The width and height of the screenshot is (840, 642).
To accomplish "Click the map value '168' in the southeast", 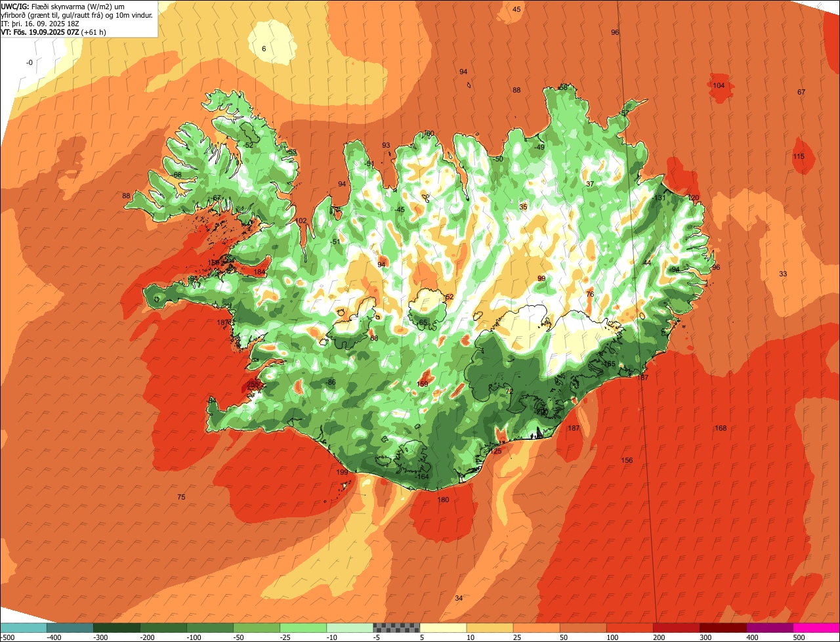I will pos(721,428).
